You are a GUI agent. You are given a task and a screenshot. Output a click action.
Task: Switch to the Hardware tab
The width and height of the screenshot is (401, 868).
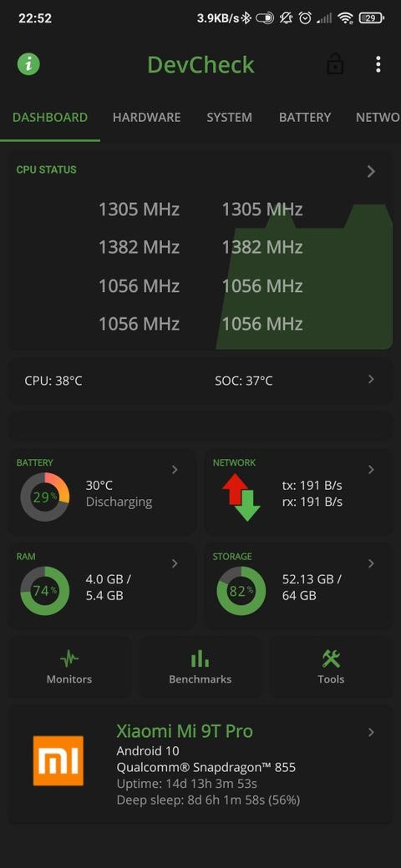pos(147,118)
